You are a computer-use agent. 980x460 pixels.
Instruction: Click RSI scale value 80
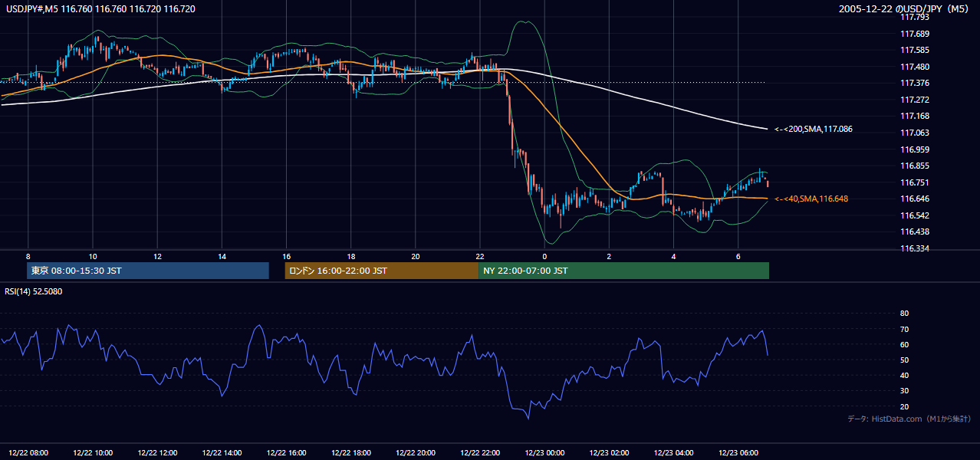904,314
